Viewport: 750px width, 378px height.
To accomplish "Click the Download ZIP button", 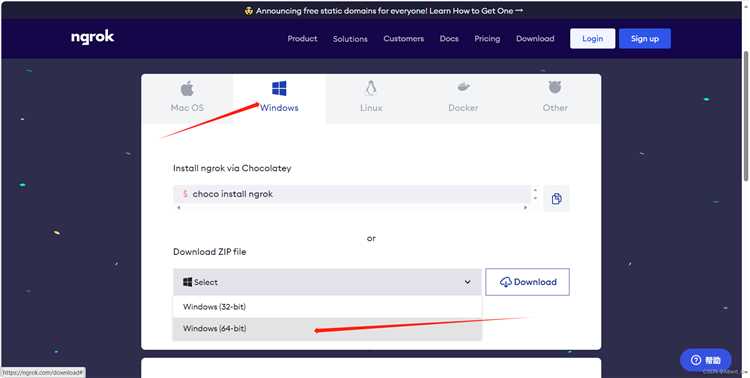I will (528, 282).
